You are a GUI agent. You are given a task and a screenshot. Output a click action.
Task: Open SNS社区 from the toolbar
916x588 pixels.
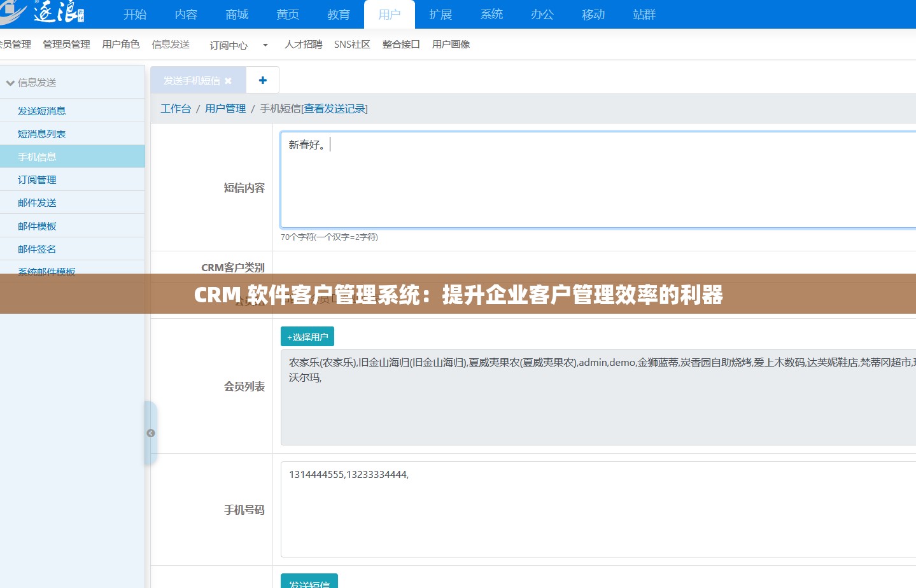tap(351, 44)
